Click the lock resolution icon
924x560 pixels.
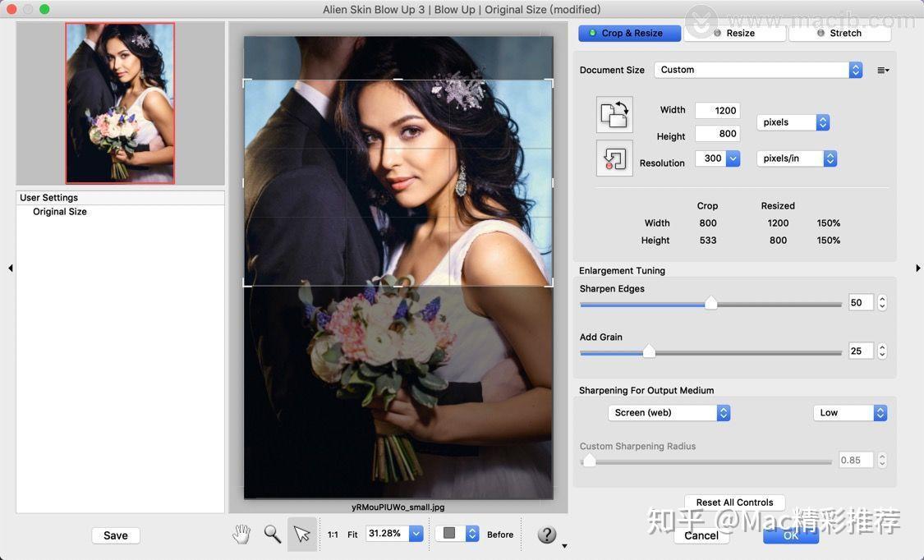tap(614, 158)
